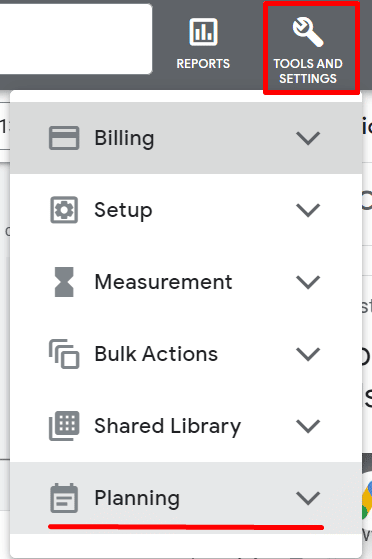Expand the Setup section chevron

click(x=308, y=210)
